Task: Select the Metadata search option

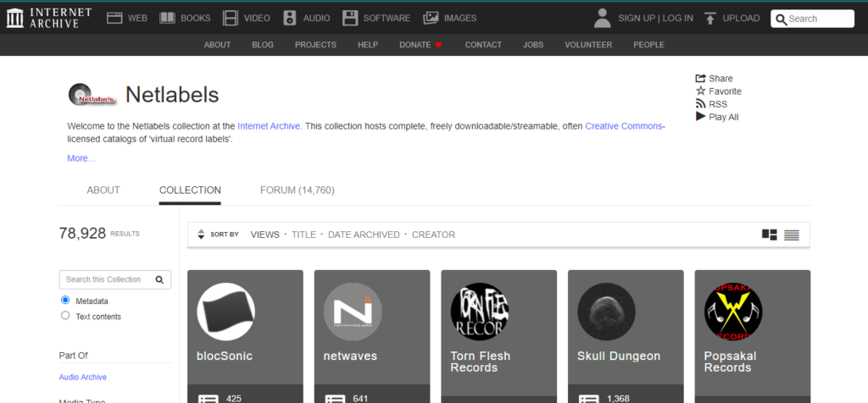Action: coord(65,301)
